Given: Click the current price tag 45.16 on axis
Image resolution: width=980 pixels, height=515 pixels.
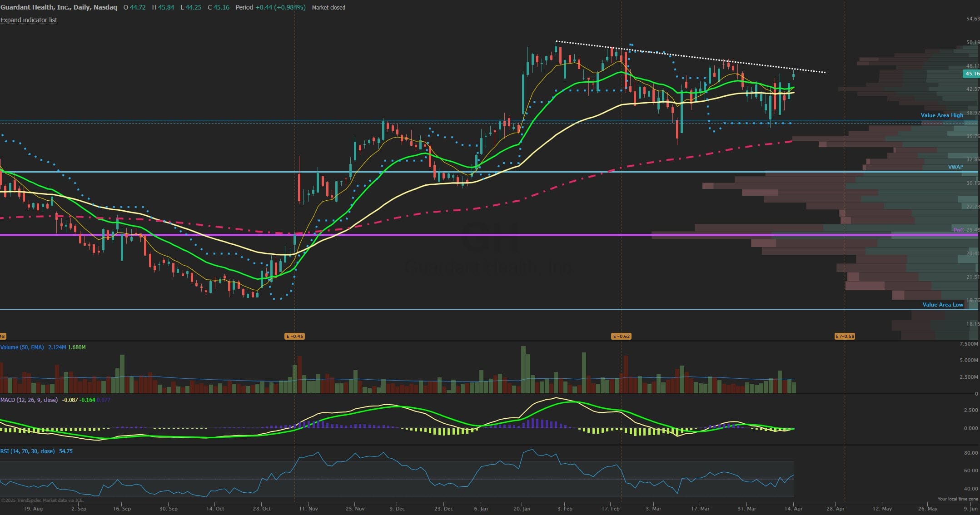Looking at the screenshot, I should [x=971, y=74].
